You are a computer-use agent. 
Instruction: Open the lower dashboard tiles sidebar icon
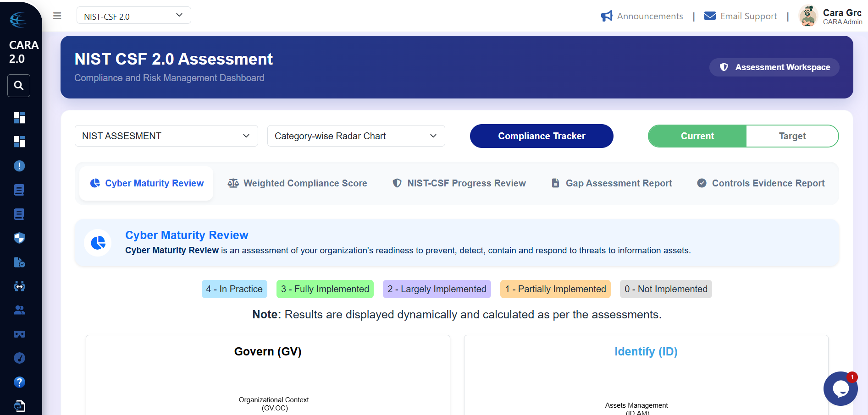tap(19, 142)
